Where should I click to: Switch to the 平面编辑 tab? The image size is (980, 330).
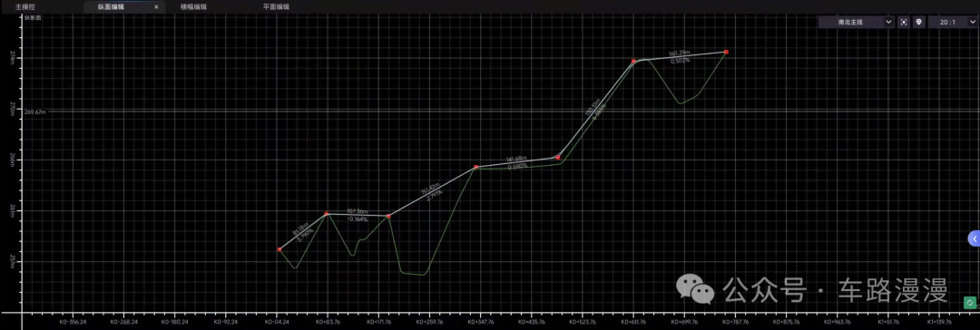pos(276,7)
